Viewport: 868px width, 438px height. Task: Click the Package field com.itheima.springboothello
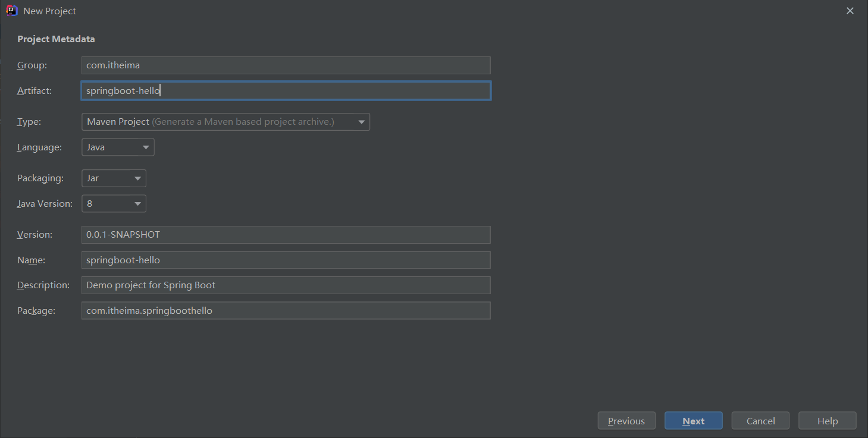click(286, 311)
